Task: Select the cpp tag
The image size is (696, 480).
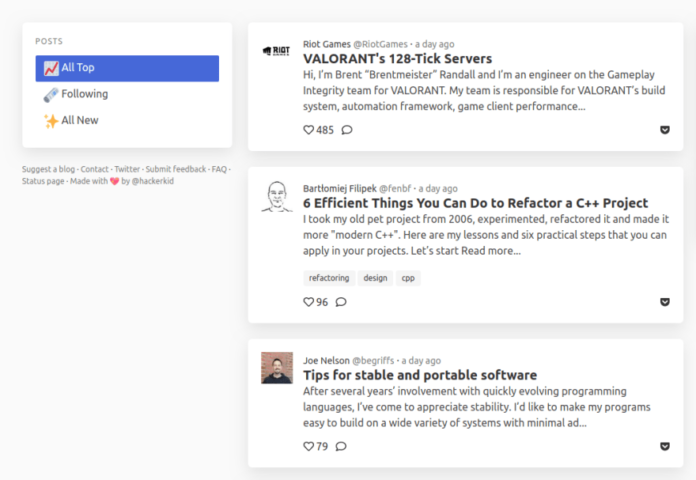Action: [408, 278]
